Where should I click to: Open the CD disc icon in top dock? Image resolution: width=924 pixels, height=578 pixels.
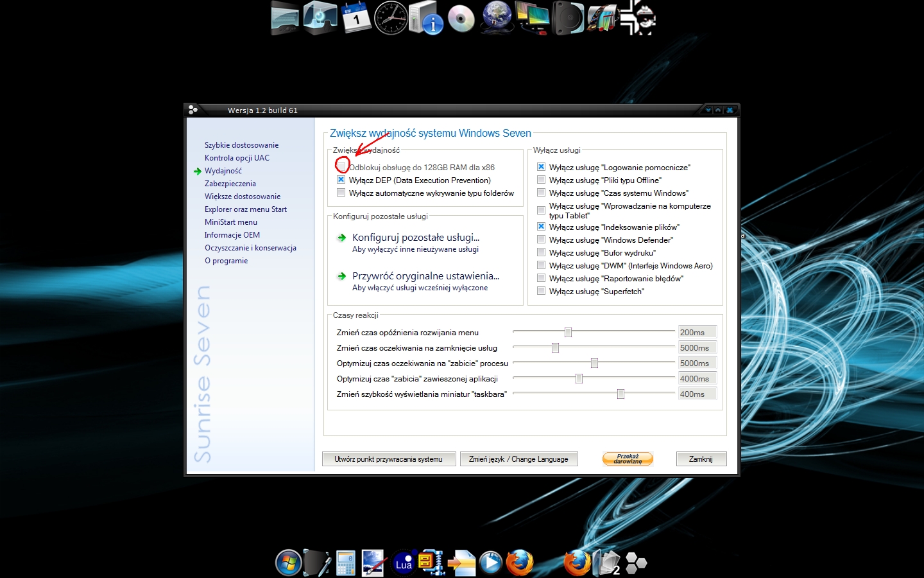point(461,19)
